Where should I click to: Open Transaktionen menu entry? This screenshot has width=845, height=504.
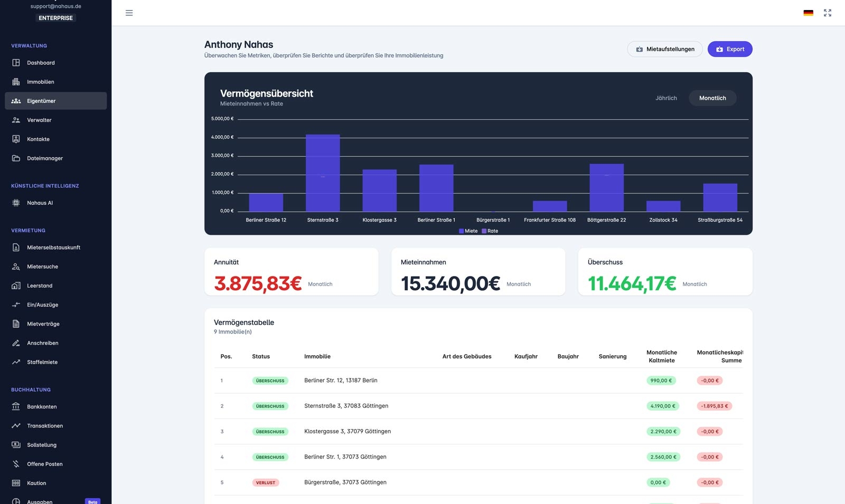click(55, 426)
